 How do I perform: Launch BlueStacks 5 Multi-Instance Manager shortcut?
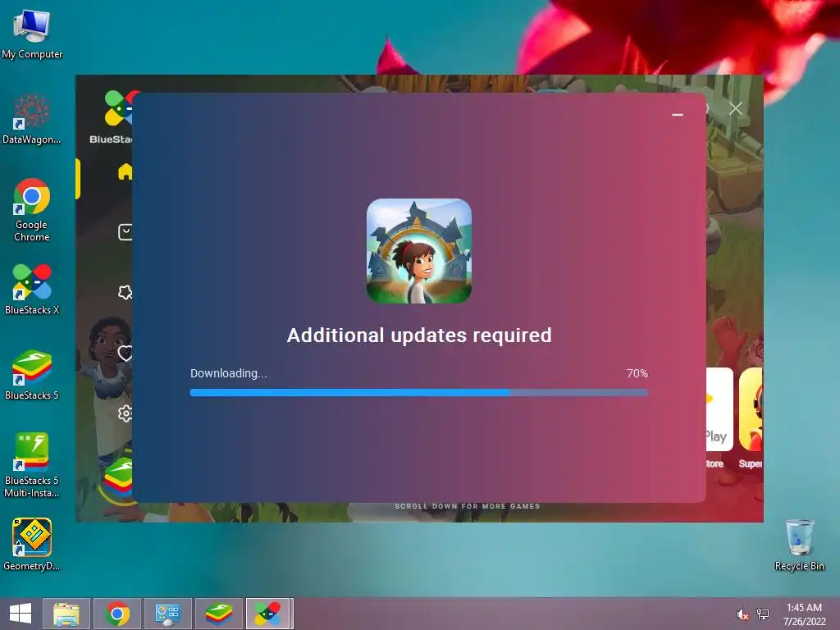pos(32,465)
